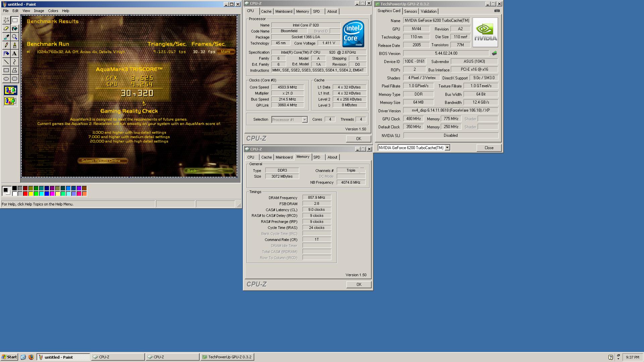This screenshot has width=644, height=362.
Task: Launch Firefox from the taskbar quick launch
Action: coord(31,357)
